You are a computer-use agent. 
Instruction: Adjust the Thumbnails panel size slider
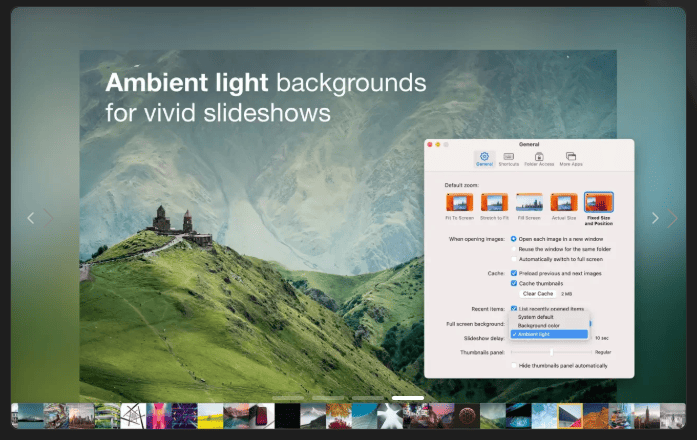coord(551,352)
